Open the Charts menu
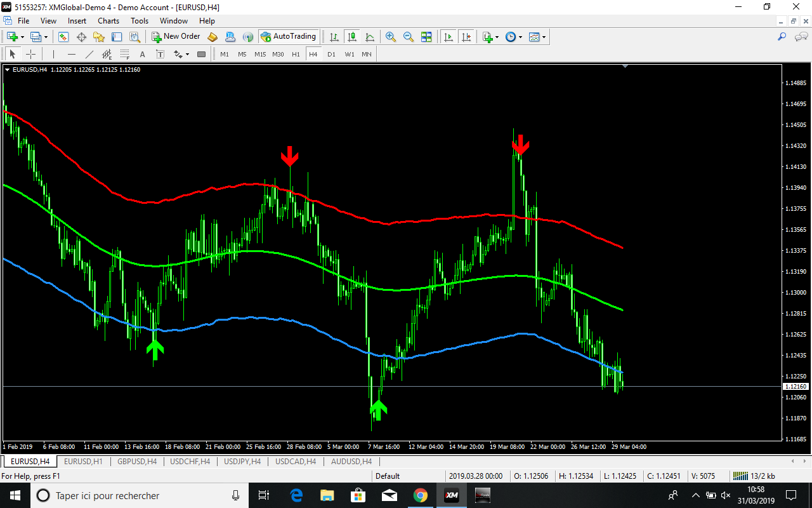This screenshot has width=812, height=508. point(108,21)
